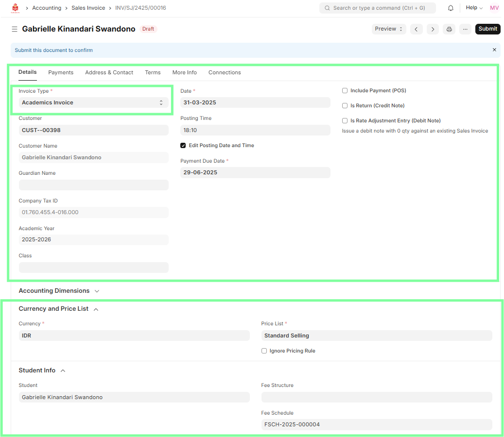Open the Preview dropdown button

point(389,29)
